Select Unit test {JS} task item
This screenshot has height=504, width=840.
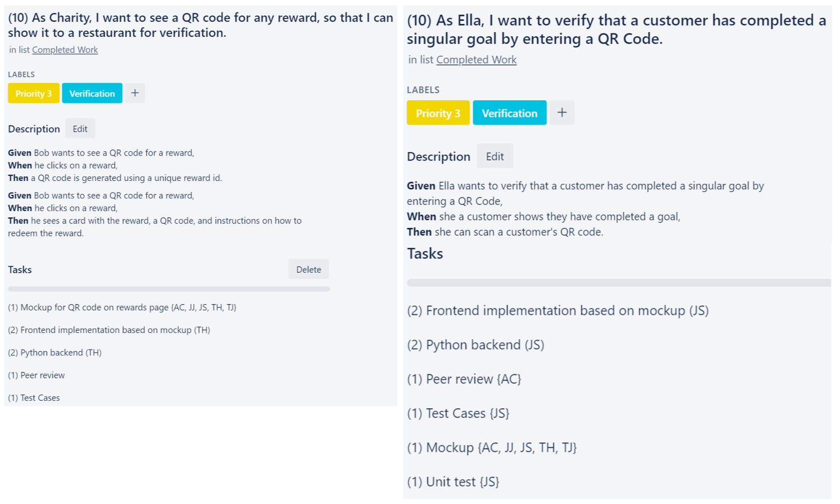click(x=453, y=482)
